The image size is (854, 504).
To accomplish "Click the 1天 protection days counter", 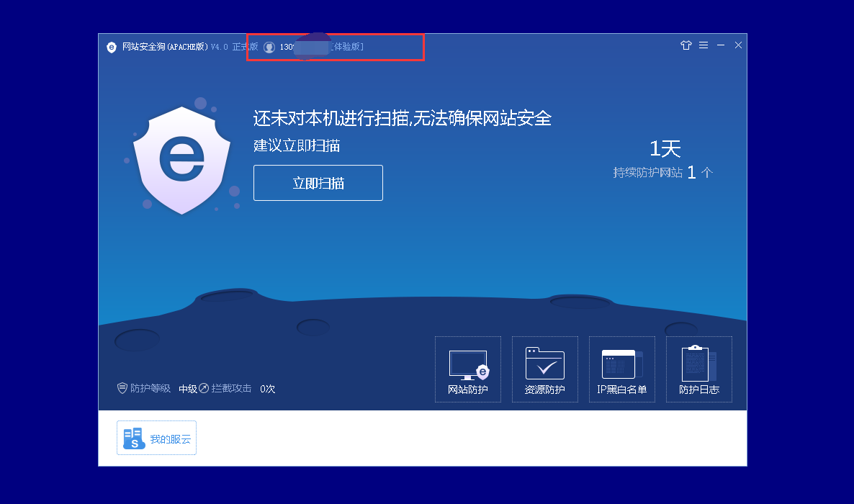I will pos(665,149).
